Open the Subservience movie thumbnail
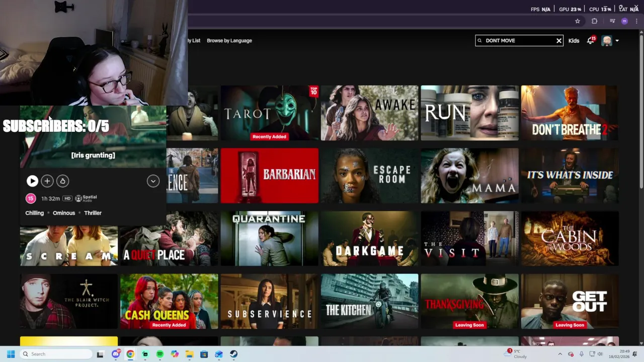Image resolution: width=644 pixels, height=362 pixels. click(269, 301)
